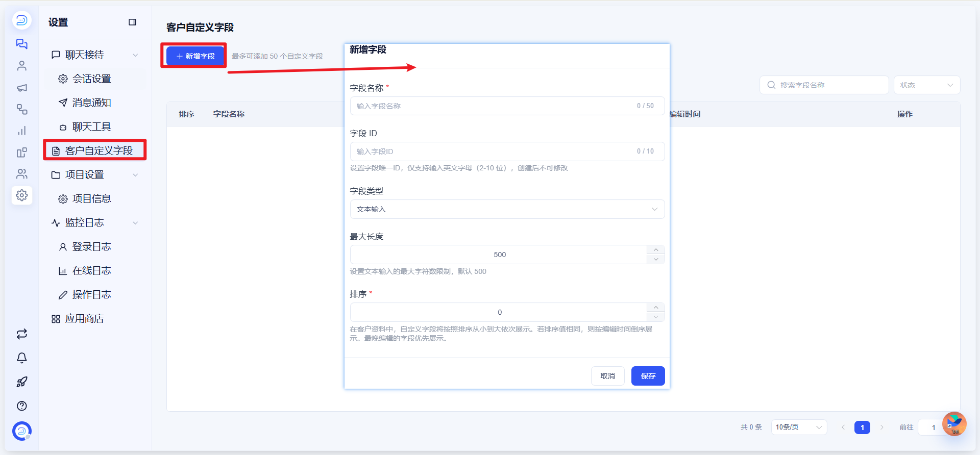Click the 字段名称 input field

point(507,106)
